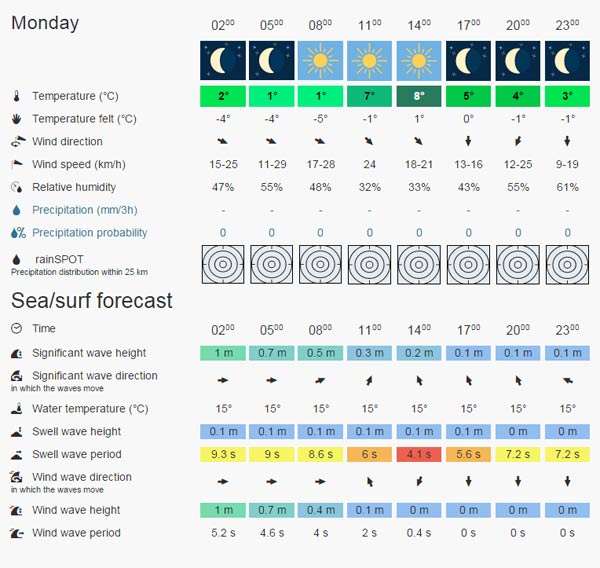
Task: Click the 14:00 sunny weather icon
Action: (x=419, y=60)
